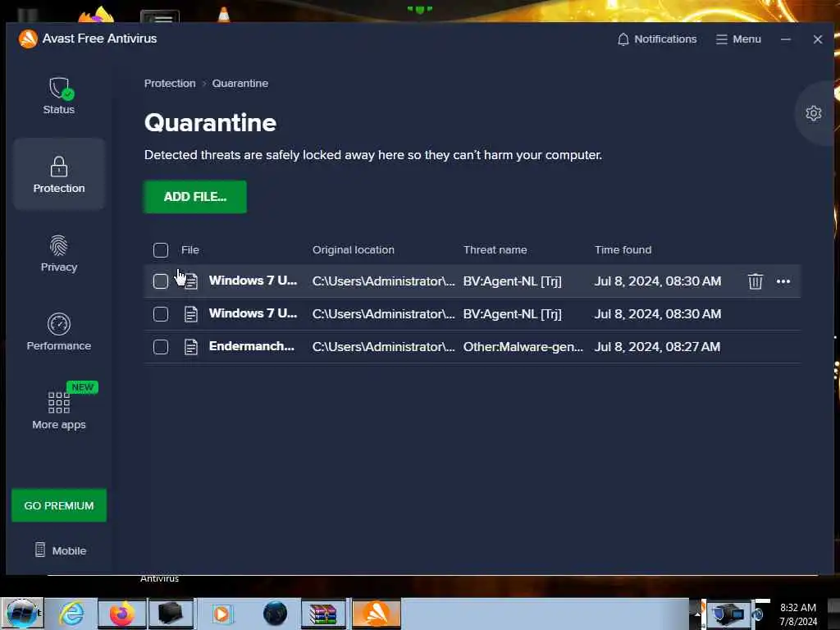840x630 pixels.
Task: Open the Status section in the sidebar
Action: 59,96
